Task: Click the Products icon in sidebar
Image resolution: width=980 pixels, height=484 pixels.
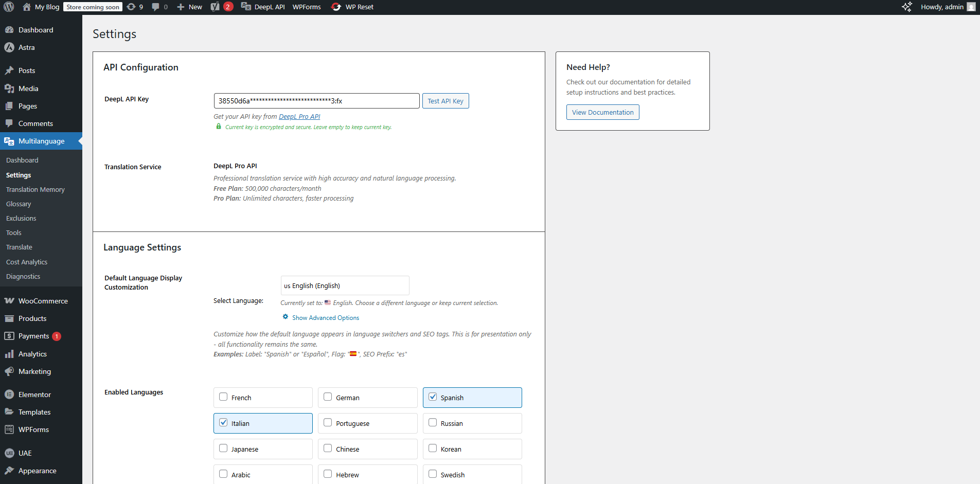Action: pos(9,318)
